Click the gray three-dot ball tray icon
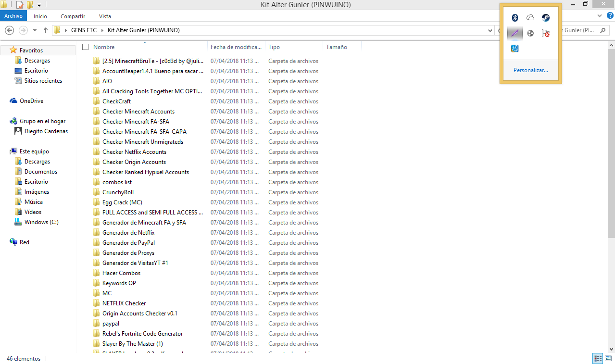Viewport: 615px width, 364px height. (x=530, y=33)
